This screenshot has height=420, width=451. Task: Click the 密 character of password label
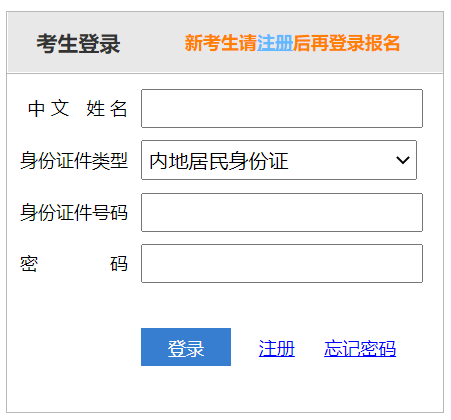(x=29, y=264)
